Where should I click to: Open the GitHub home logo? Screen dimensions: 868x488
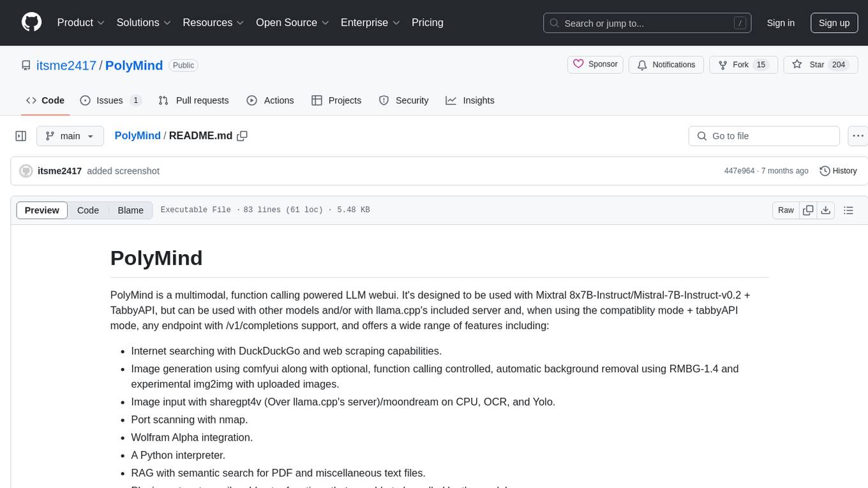31,22
